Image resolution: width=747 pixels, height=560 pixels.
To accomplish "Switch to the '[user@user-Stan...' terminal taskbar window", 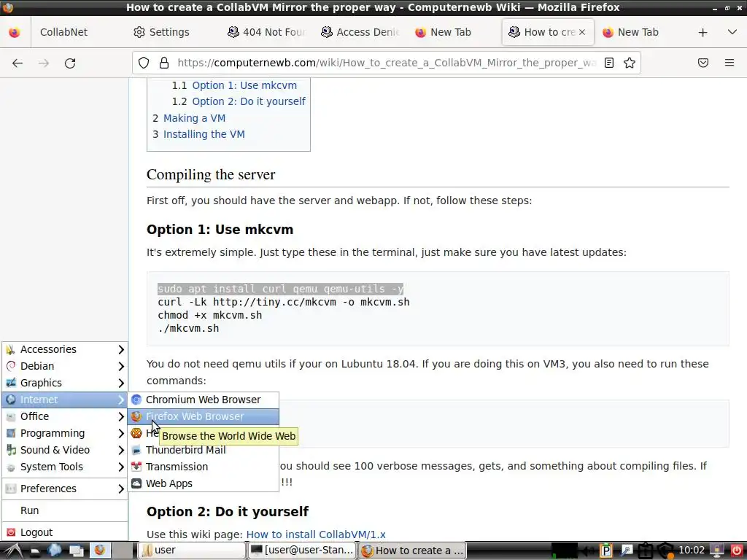I will 302,551.
